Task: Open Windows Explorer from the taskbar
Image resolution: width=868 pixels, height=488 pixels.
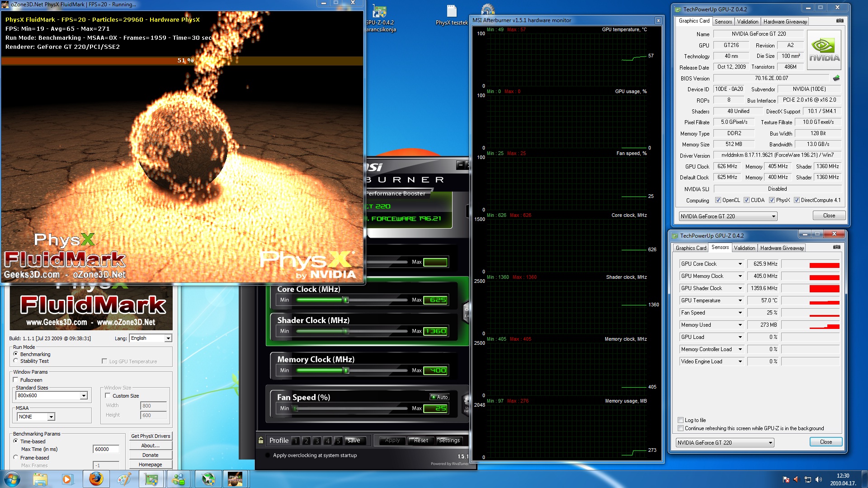Action: coord(40,479)
